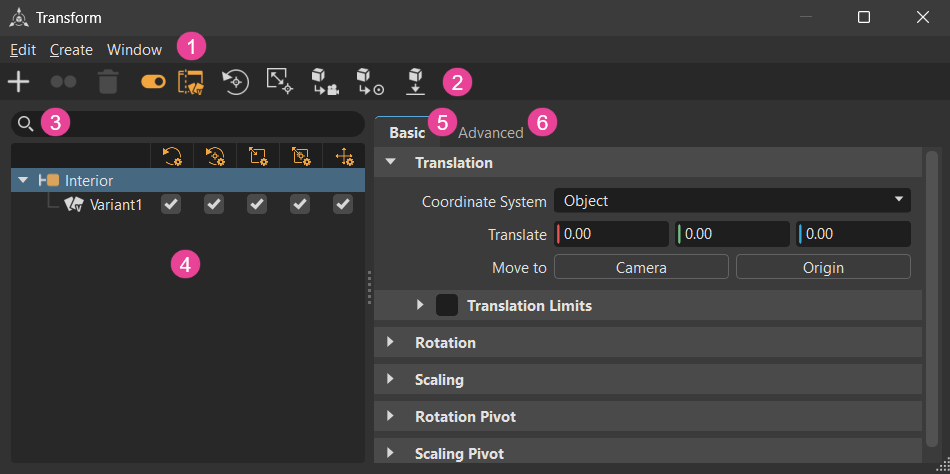
Task: Uncheck Variant1 scaling pivot checkbox
Action: pos(301,205)
